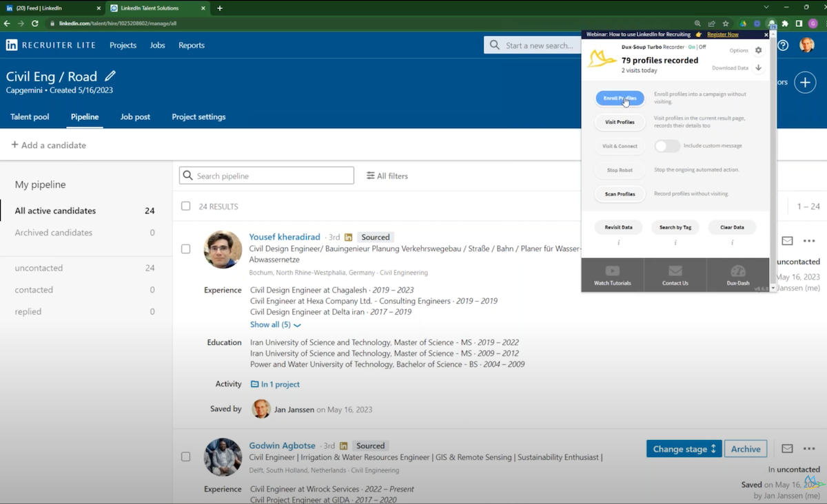
Task: Tick the checkbox for Yousef kheradirad
Action: point(185,249)
